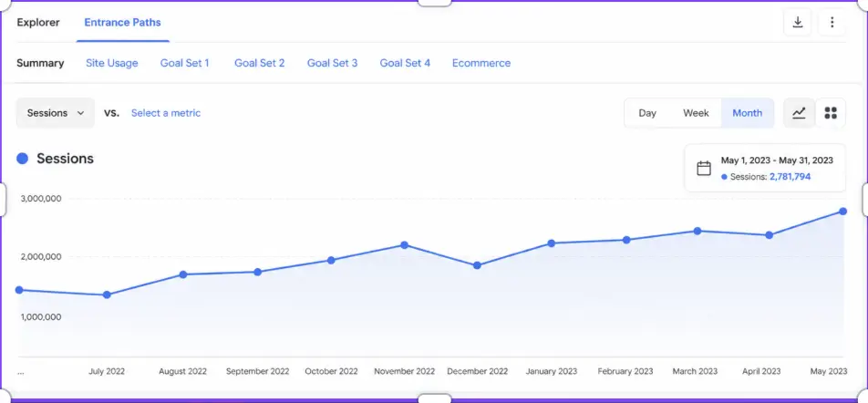
Task: Click the December 2022 data point
Action: click(x=477, y=265)
